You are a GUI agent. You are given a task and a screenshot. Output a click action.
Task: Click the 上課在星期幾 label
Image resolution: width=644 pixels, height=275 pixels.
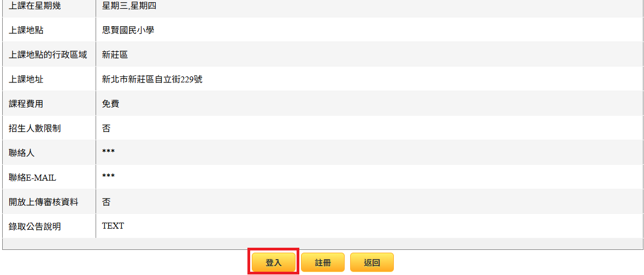pyautogui.click(x=35, y=6)
